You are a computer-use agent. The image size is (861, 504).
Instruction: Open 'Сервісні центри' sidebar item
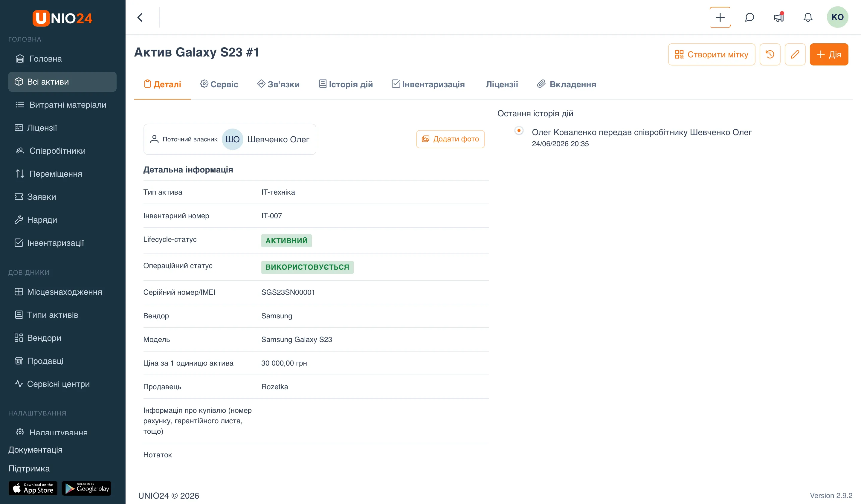point(62,384)
